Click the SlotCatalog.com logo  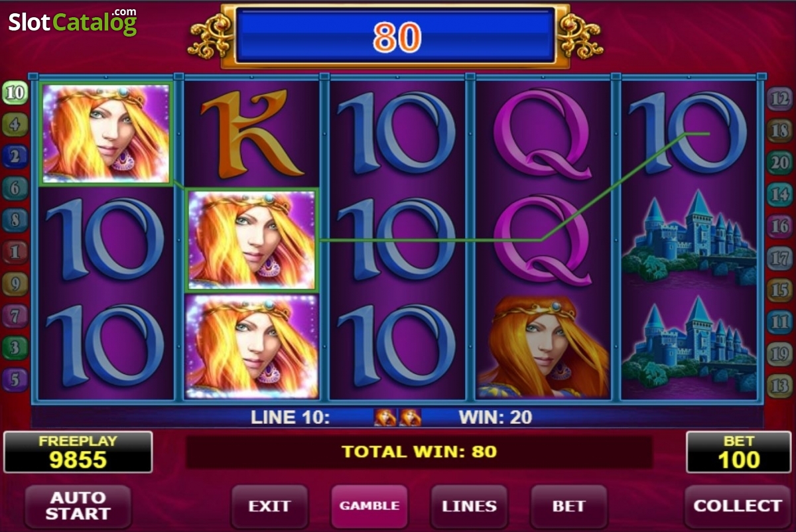point(72,22)
